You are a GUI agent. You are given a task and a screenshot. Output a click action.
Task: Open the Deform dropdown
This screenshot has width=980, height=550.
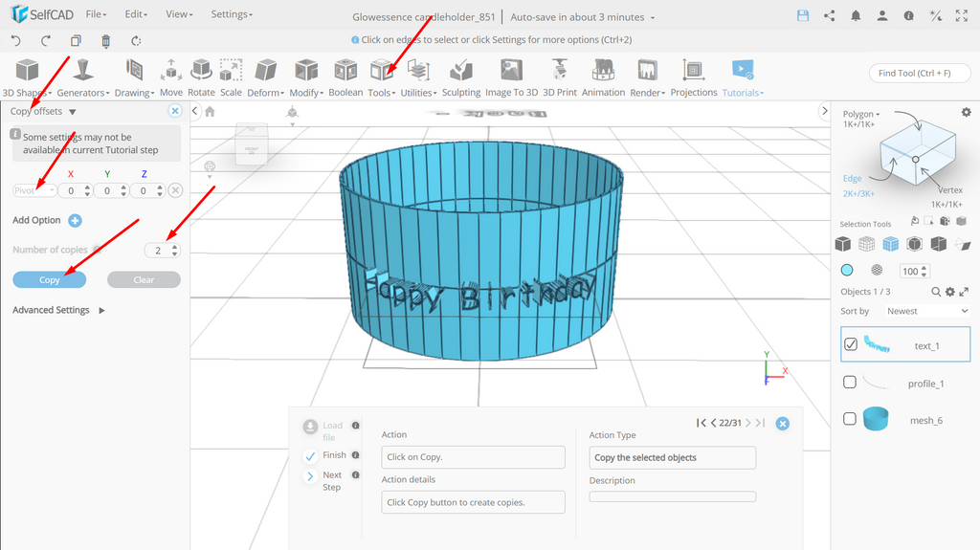266,77
